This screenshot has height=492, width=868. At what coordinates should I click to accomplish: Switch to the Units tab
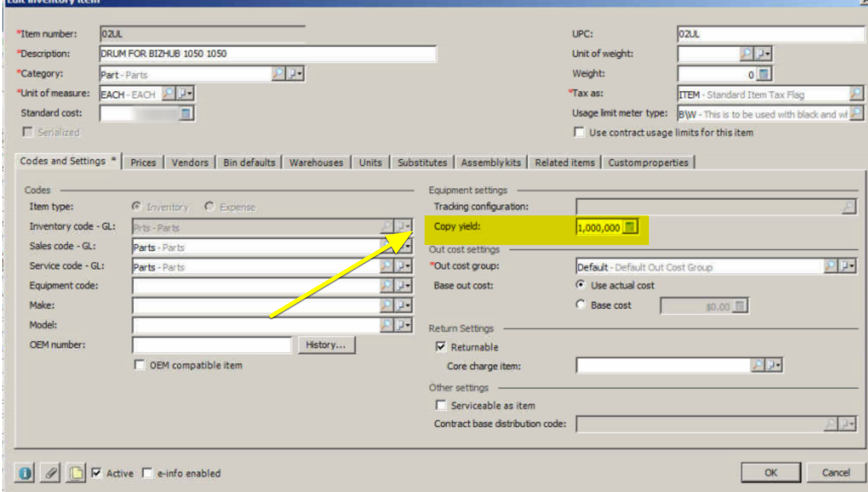pyautogui.click(x=370, y=162)
